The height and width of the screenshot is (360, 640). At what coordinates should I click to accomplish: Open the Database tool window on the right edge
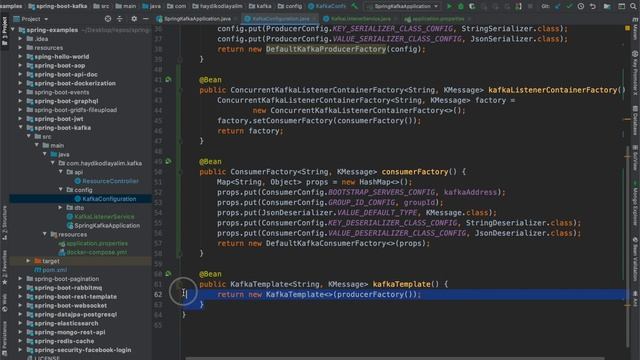pos(635,120)
